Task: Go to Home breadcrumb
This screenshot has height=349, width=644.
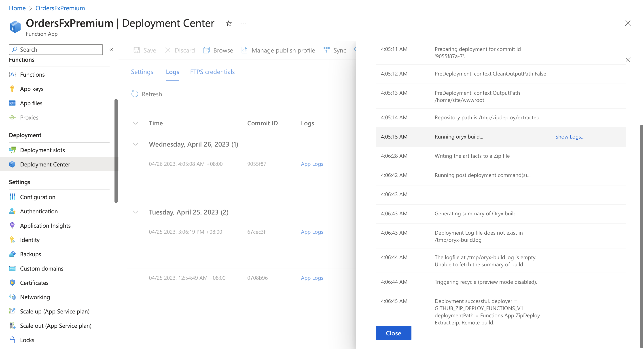Action: coord(17,8)
